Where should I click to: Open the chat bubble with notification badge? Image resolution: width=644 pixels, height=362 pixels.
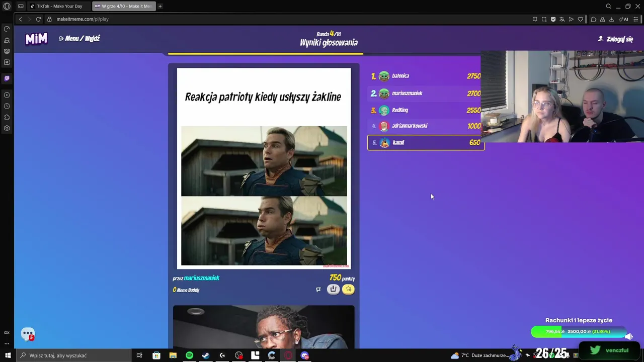tap(28, 334)
